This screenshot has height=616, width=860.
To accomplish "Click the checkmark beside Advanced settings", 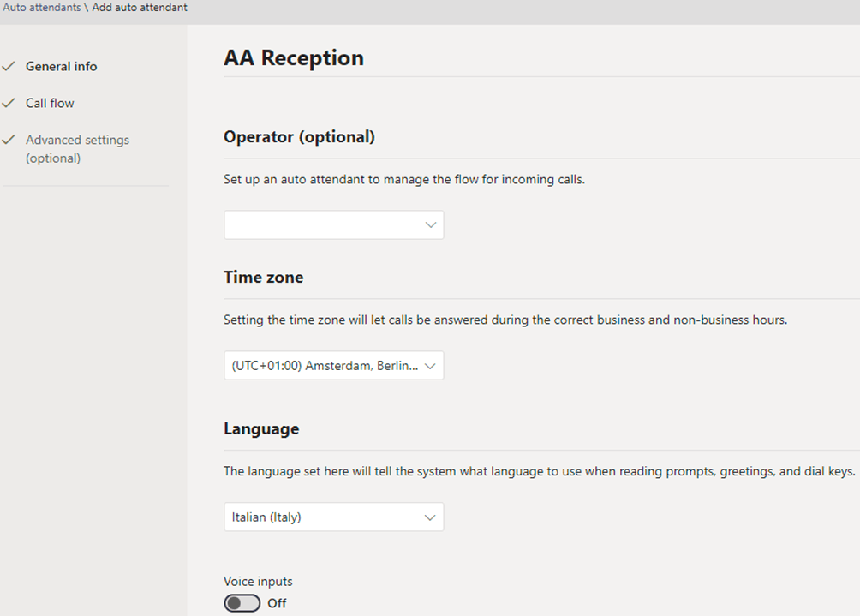I will coord(9,140).
